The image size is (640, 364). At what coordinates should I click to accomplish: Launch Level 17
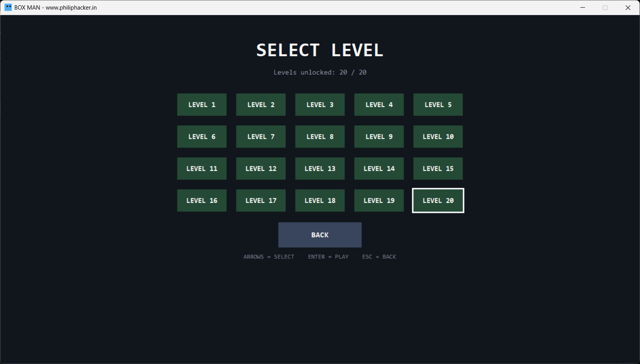click(261, 201)
